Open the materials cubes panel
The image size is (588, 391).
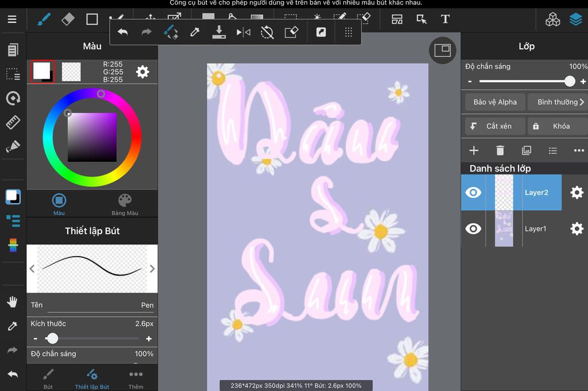553,20
